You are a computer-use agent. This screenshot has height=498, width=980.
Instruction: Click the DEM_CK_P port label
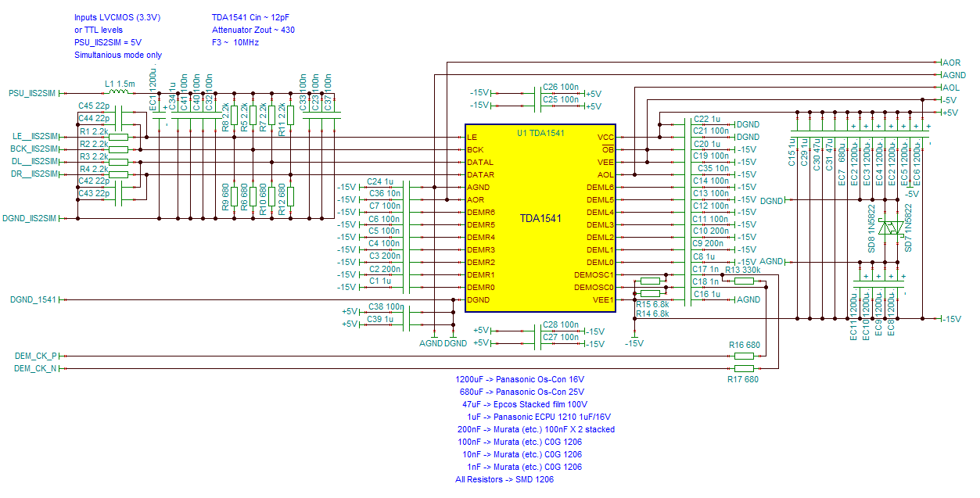pyautogui.click(x=36, y=356)
